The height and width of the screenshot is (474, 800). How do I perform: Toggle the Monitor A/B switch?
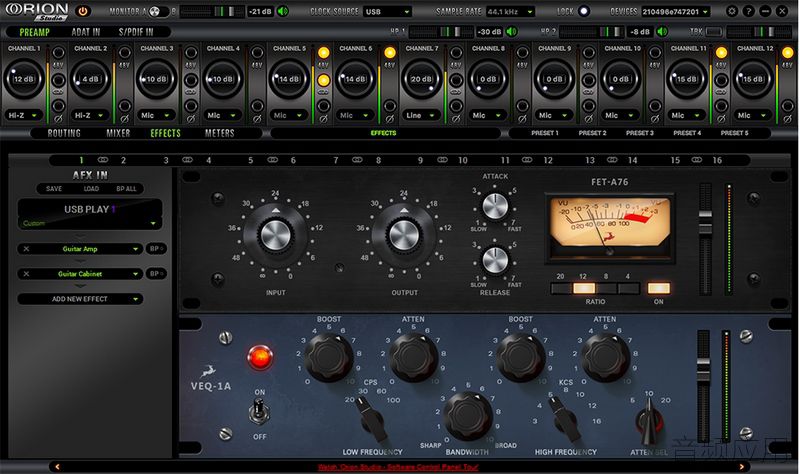pos(159,11)
